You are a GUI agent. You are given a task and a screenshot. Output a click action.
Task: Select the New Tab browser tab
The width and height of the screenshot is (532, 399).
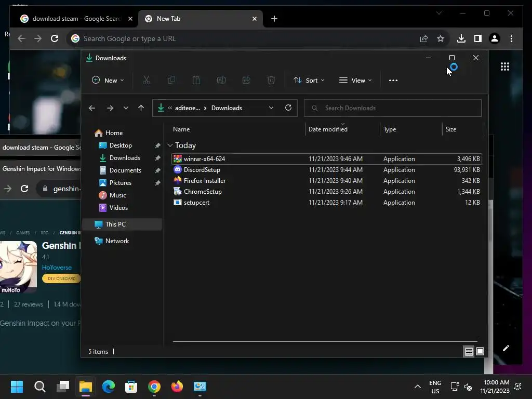[x=200, y=19]
